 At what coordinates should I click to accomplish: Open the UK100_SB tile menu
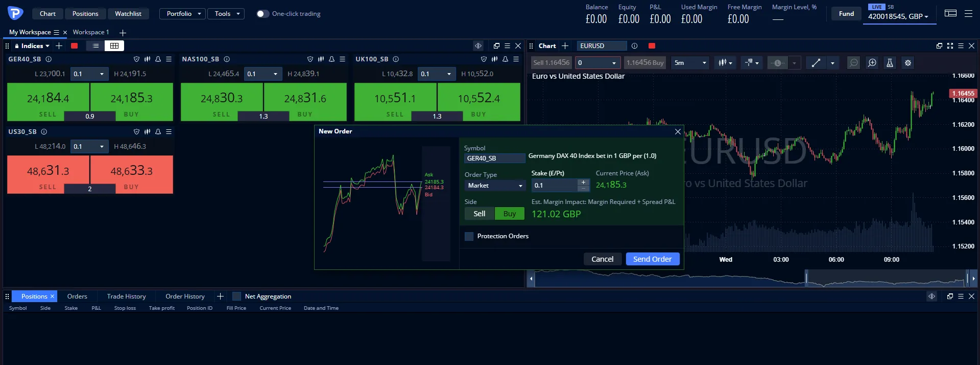tap(516, 59)
